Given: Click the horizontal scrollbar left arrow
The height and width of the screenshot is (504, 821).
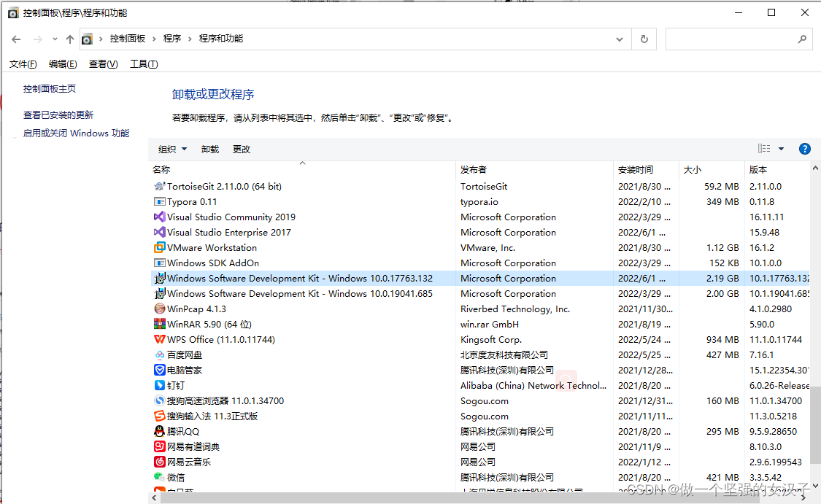Looking at the screenshot, I should click(154, 497).
